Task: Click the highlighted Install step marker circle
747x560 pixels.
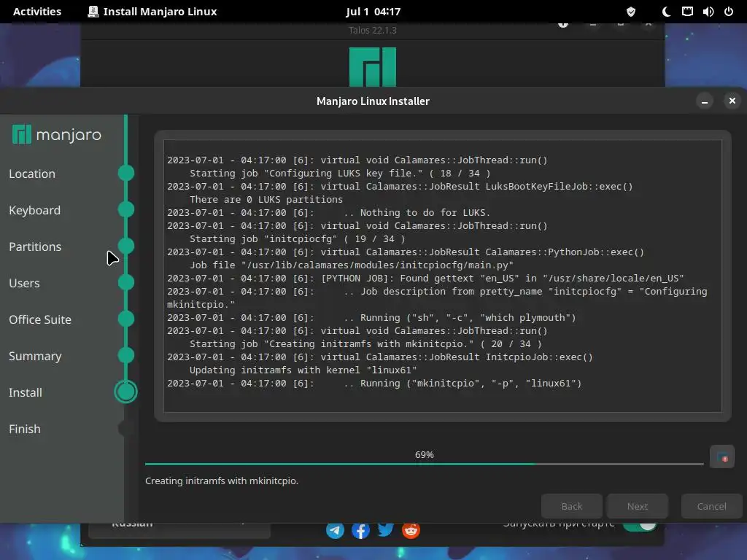Action: pos(125,392)
